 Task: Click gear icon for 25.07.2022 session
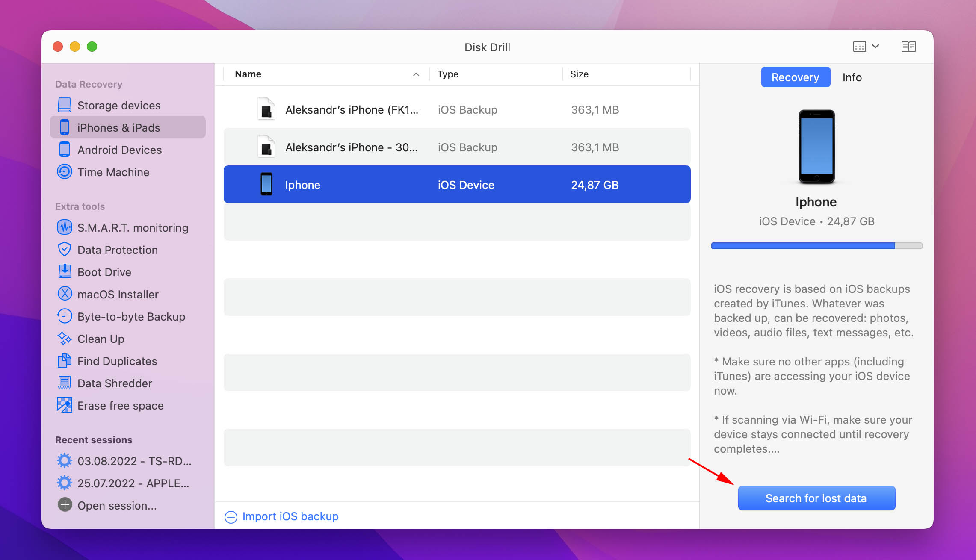(x=65, y=483)
